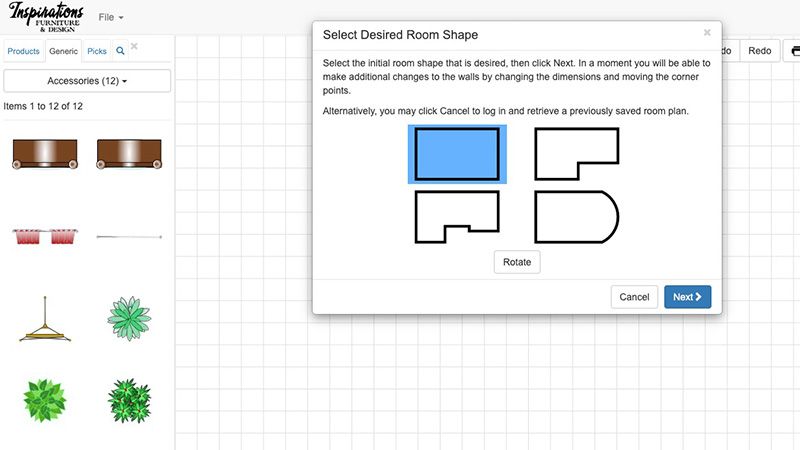Open the search tab magnifier icon

coord(120,51)
